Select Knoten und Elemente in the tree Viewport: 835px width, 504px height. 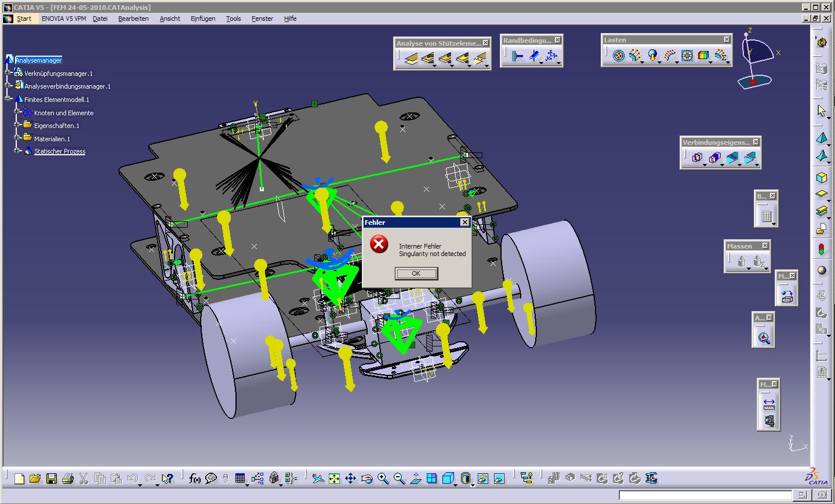tap(64, 113)
